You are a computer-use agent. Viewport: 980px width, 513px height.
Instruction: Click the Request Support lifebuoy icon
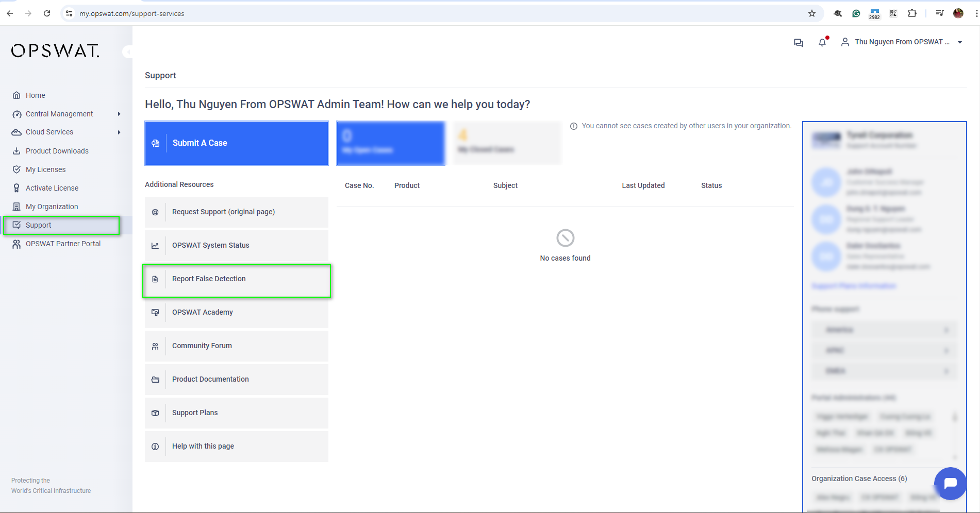click(x=155, y=212)
